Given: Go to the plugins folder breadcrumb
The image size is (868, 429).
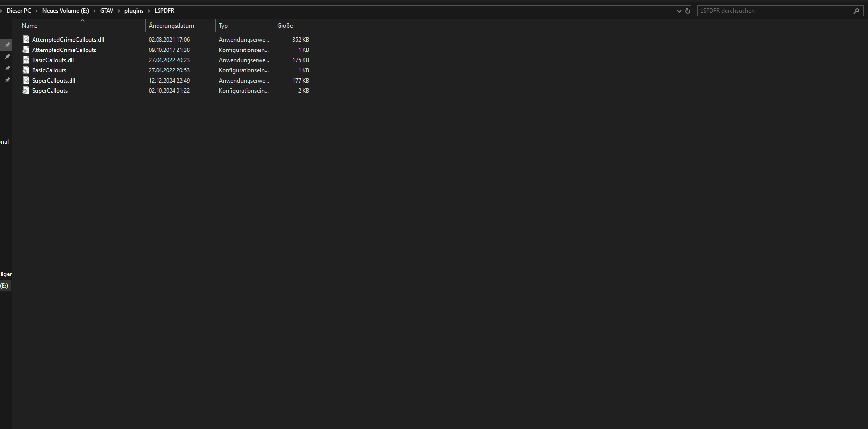Looking at the screenshot, I should [134, 11].
